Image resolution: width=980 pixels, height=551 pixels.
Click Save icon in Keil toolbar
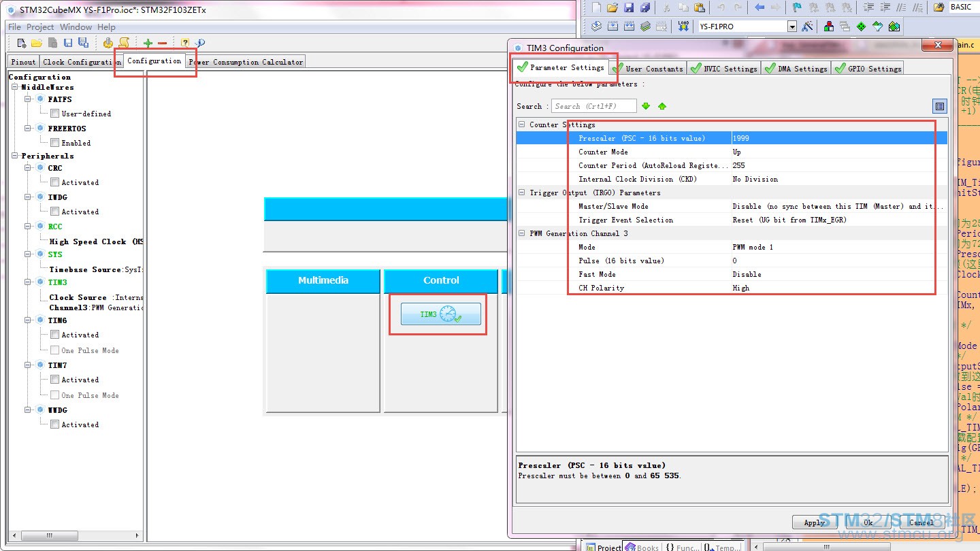click(629, 7)
